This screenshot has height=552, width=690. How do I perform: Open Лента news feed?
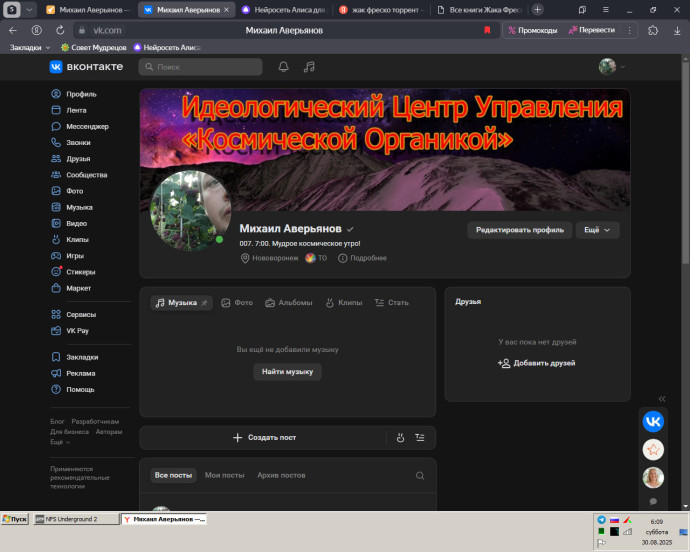[x=69, y=110]
